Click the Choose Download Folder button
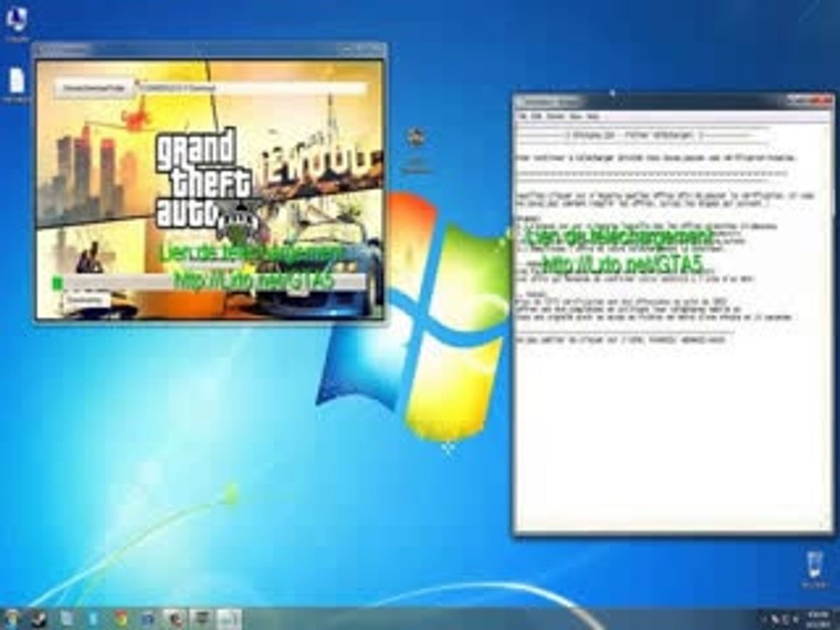This screenshot has height=630, width=840. [x=94, y=87]
